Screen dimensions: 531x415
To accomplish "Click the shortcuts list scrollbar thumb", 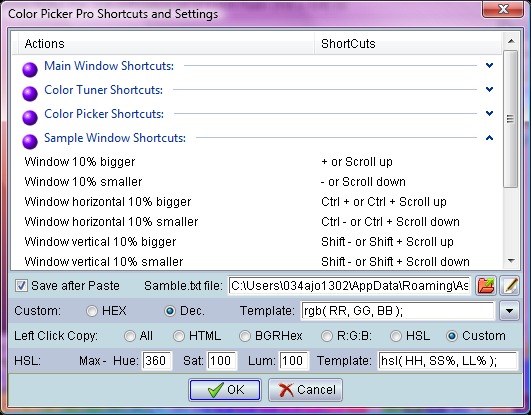I will tap(510, 119).
